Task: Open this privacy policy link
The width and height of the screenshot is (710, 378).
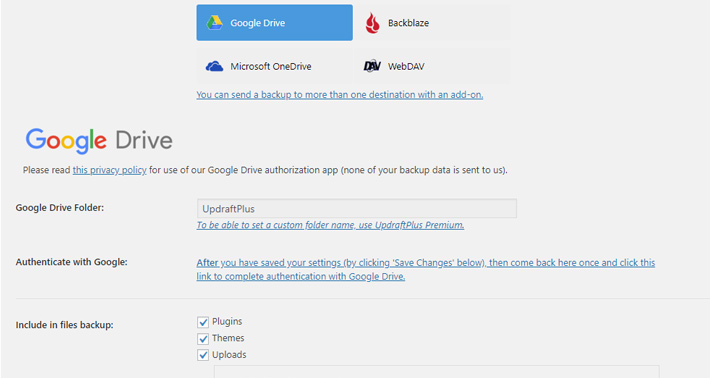Action: click(110, 170)
